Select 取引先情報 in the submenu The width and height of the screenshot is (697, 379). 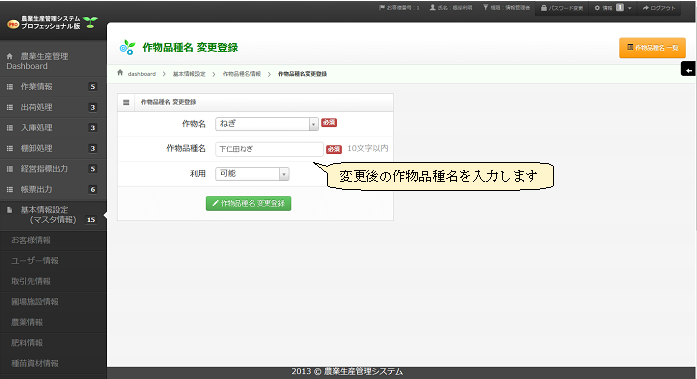click(x=53, y=281)
